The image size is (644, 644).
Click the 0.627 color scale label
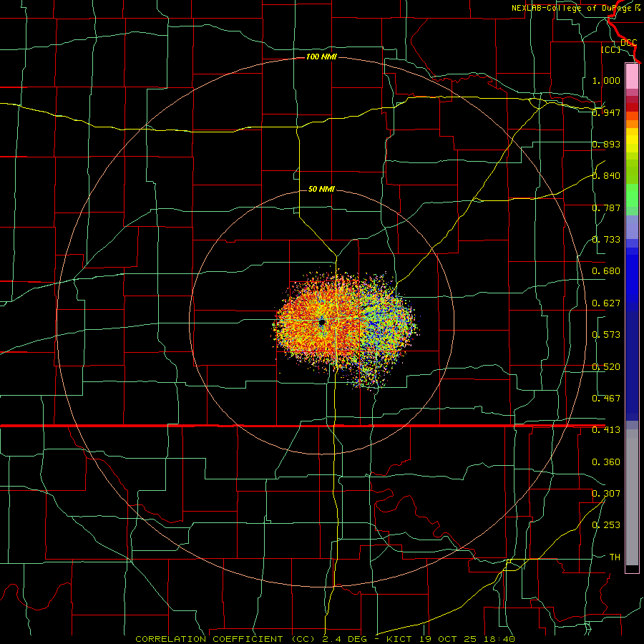click(606, 303)
